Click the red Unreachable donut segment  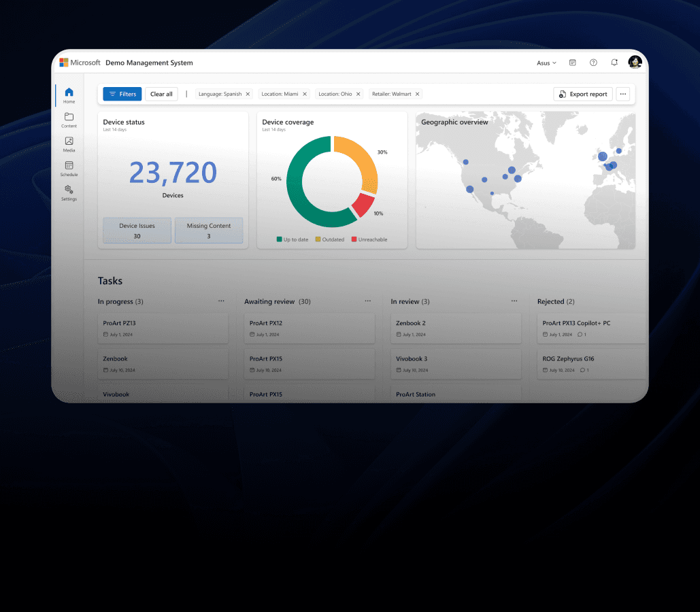(x=364, y=205)
